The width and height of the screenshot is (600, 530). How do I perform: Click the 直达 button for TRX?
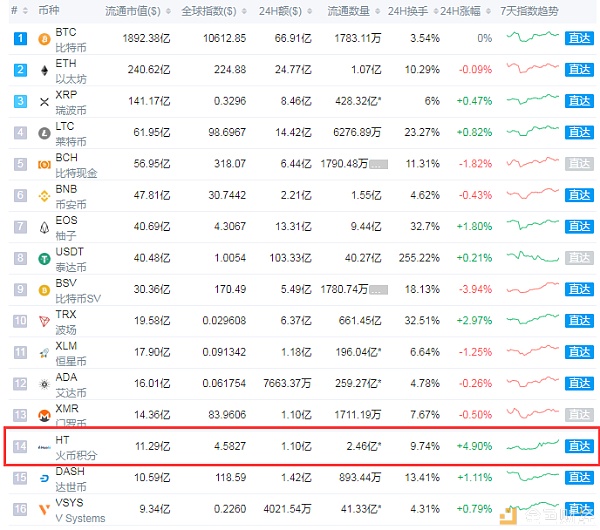point(579,321)
